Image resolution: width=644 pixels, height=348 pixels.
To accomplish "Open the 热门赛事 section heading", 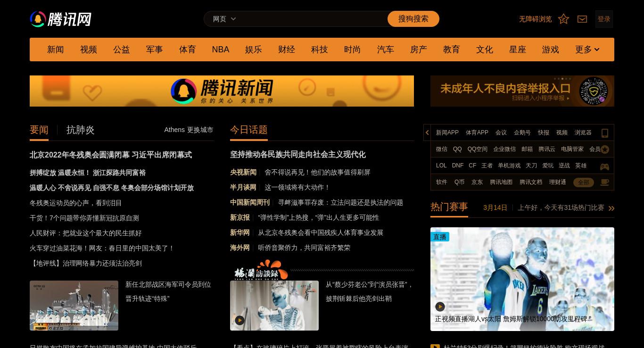I will (x=449, y=207).
